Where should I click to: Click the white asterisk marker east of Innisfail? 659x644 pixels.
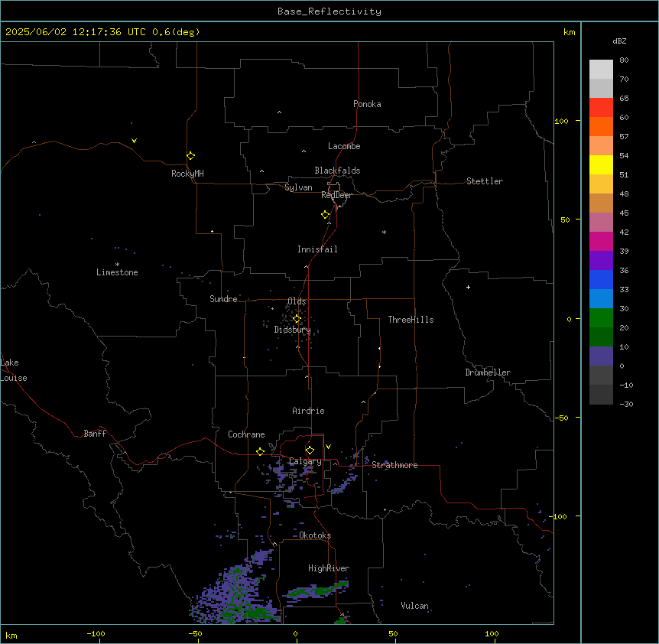pos(384,232)
